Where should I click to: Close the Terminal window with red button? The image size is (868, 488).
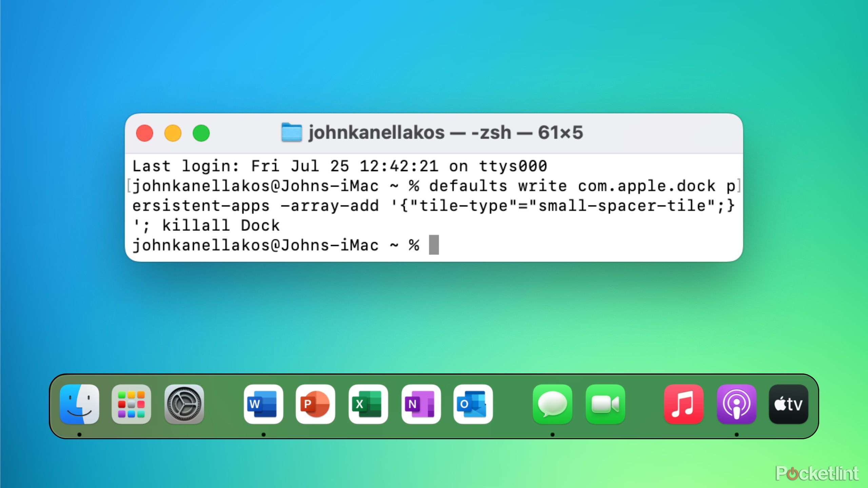point(144,133)
